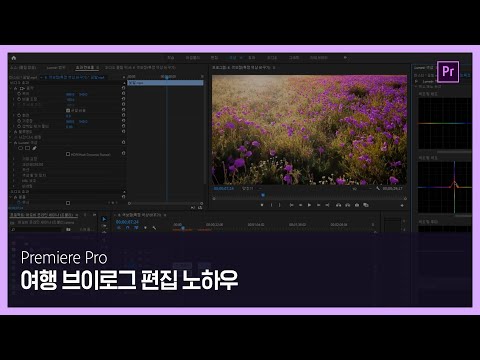480x360 pixels.
Task: Collapse the Lumetri Color effect group
Action: coord(11,142)
